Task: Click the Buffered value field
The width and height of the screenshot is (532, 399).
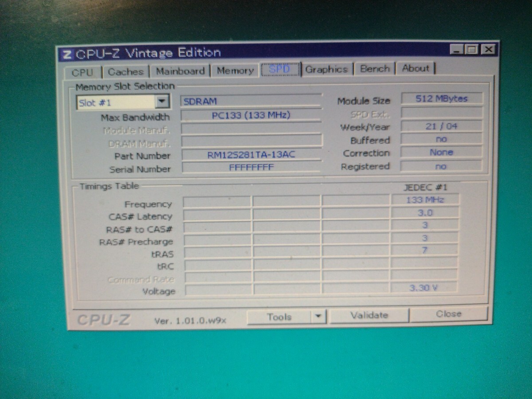Action: (441, 139)
